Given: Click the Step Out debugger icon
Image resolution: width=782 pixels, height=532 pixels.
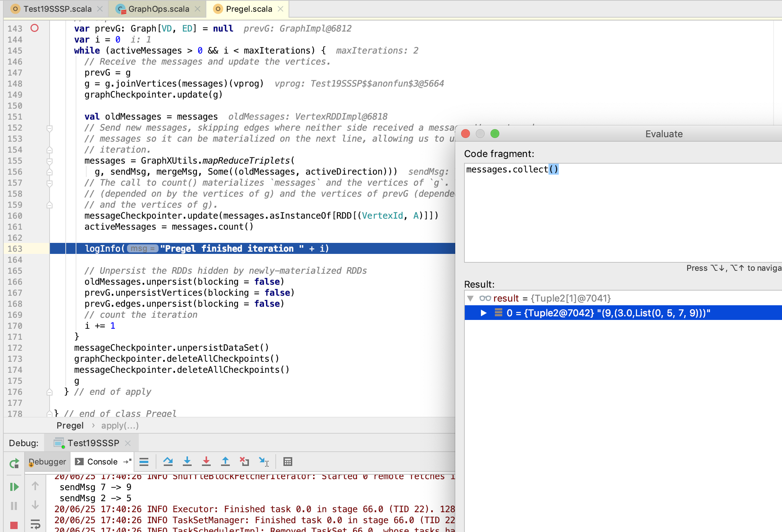Looking at the screenshot, I should pyautogui.click(x=225, y=462).
